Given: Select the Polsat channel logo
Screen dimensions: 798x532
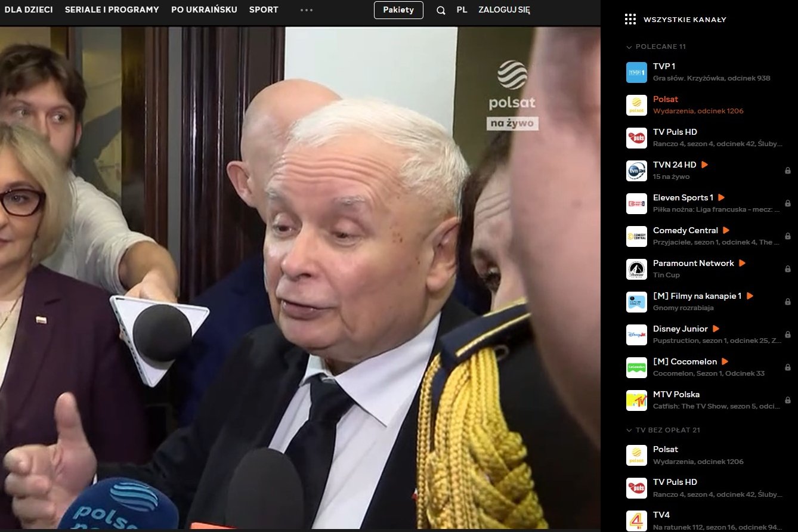Looking at the screenshot, I should (x=636, y=104).
